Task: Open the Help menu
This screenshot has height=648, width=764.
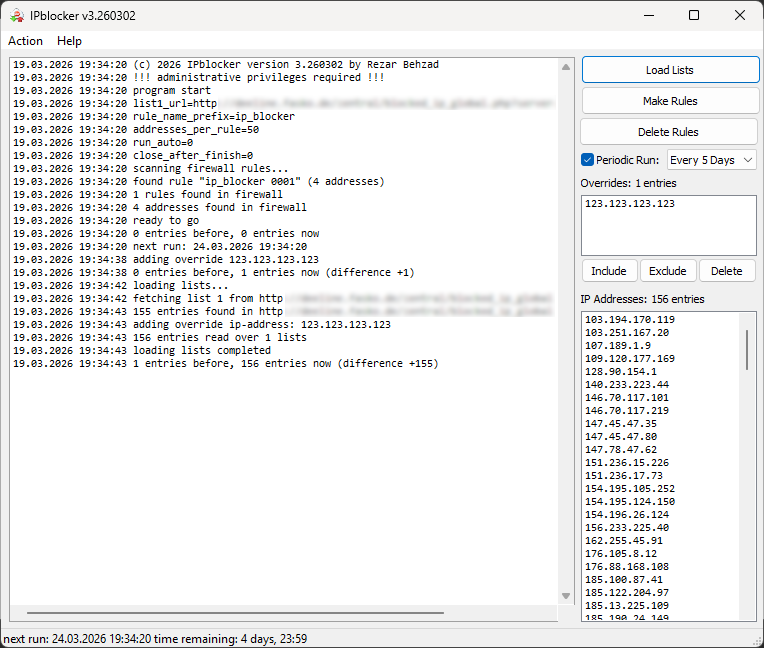Action: tap(69, 41)
